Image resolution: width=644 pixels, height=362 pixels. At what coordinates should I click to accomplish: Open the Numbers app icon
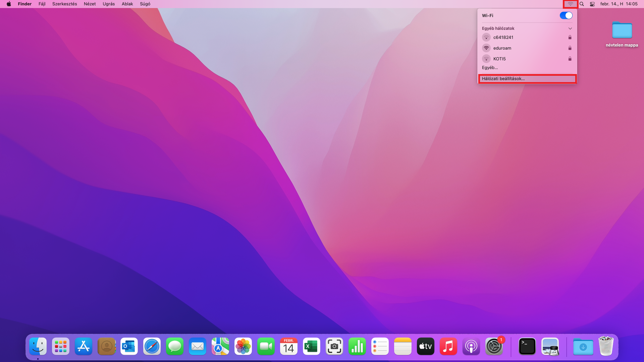[357, 347]
